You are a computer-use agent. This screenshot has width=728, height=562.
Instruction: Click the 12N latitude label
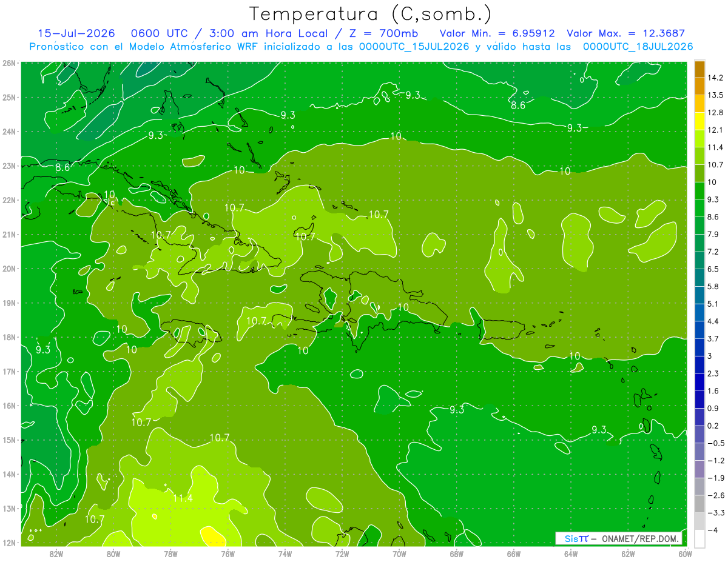click(9, 543)
